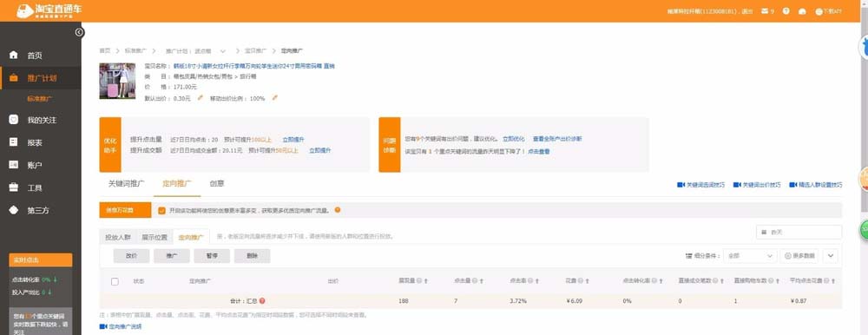868x335 pixels.
Task: Sort by 点击转化率 arrow icon
Action: [x=661, y=281]
